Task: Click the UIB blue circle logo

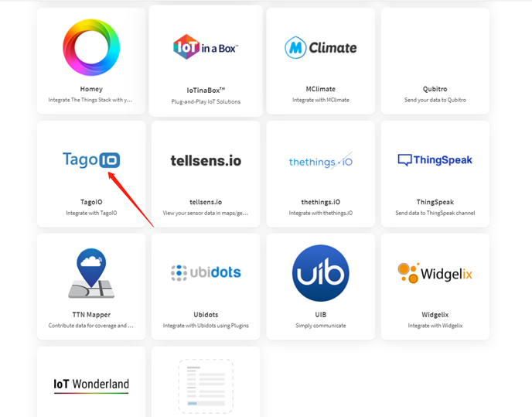Action: [321, 273]
